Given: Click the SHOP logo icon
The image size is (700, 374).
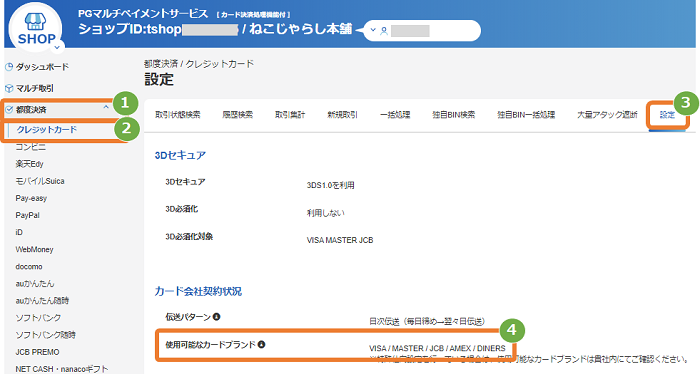Looking at the screenshot, I should point(35,28).
